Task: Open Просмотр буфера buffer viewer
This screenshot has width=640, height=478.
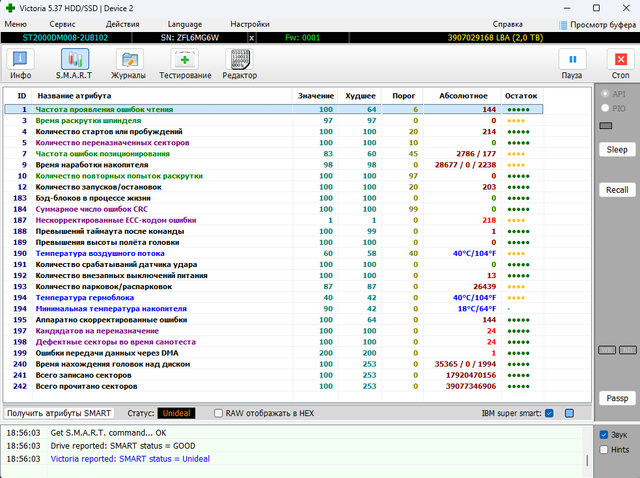Action: [x=598, y=25]
